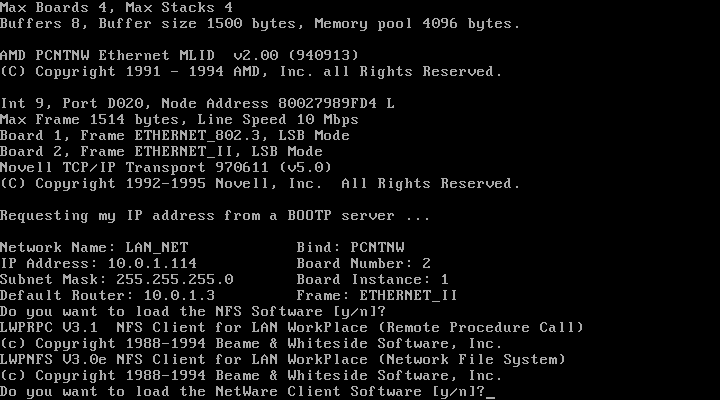Click the 'load the NFS Software [y/n]?' prompt

[x=193, y=312]
